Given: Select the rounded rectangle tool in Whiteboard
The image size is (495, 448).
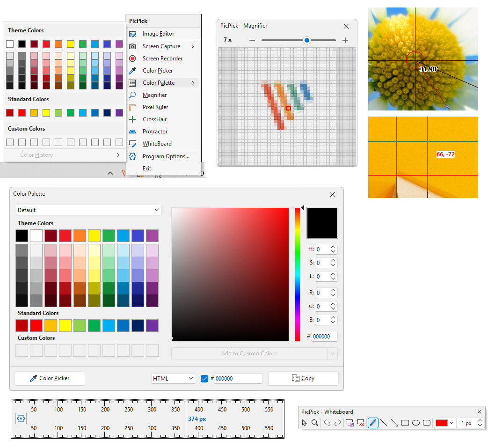Looking at the screenshot, I should [427, 423].
